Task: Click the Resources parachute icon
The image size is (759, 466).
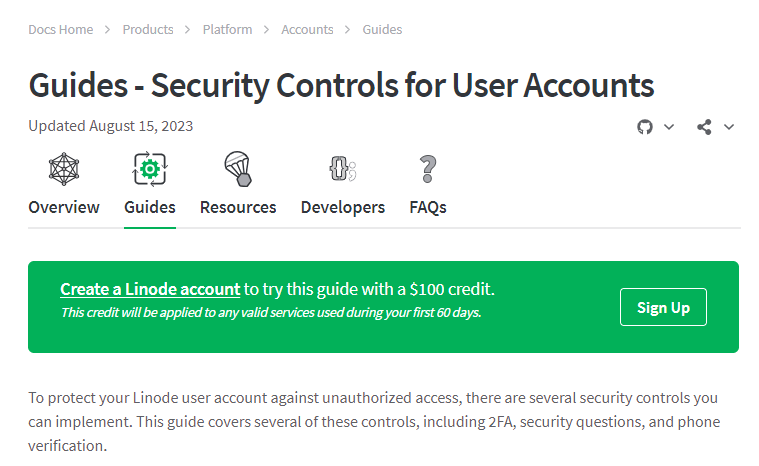Action: click(237, 169)
